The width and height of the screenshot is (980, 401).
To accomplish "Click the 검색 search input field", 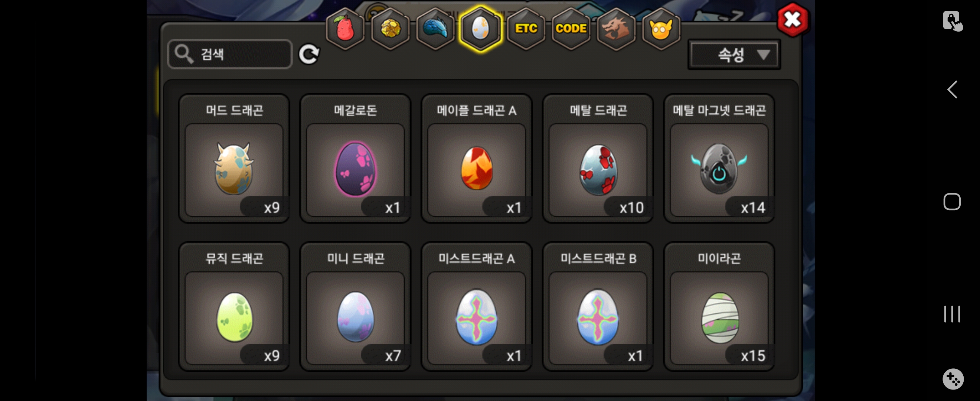I will point(230,54).
